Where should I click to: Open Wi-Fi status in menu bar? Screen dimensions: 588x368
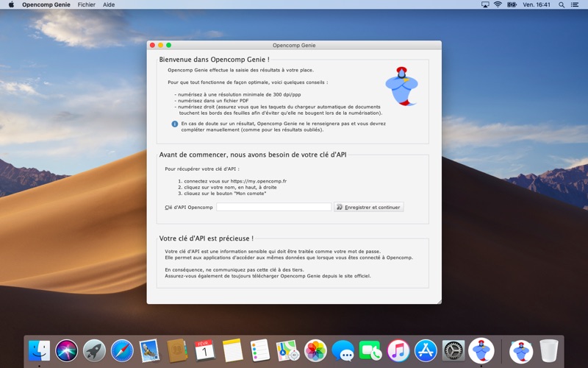498,4
